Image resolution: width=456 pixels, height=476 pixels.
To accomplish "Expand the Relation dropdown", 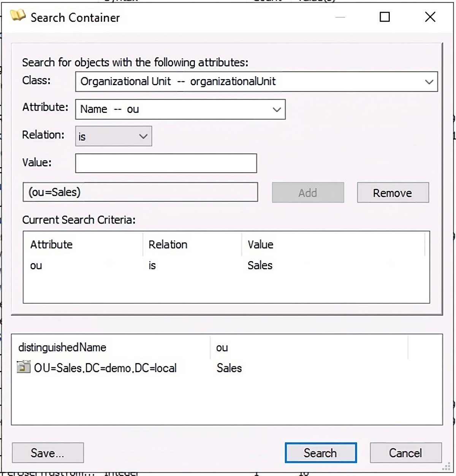I will (142, 136).
